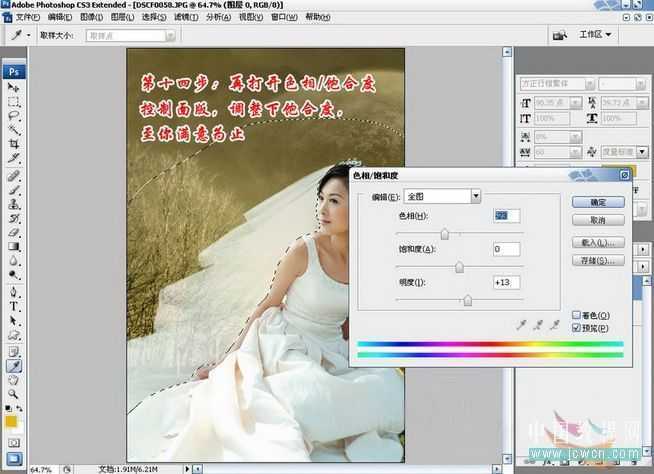The image size is (654, 474).
Task: Select the Eraser tool
Action: pos(13,232)
